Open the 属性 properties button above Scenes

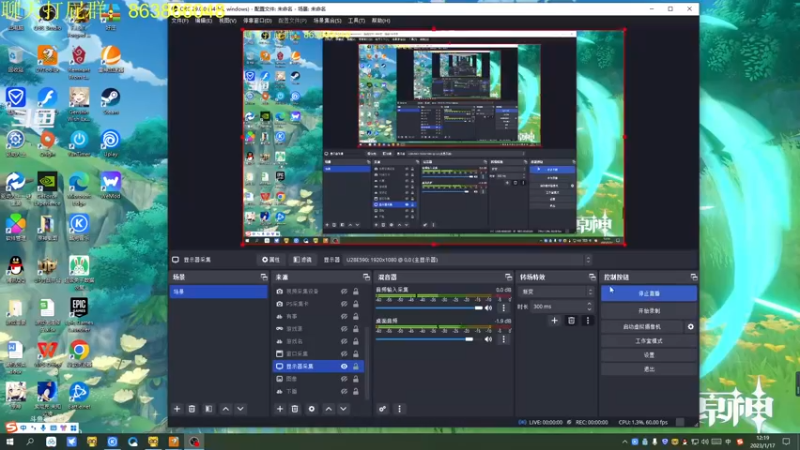click(271, 260)
